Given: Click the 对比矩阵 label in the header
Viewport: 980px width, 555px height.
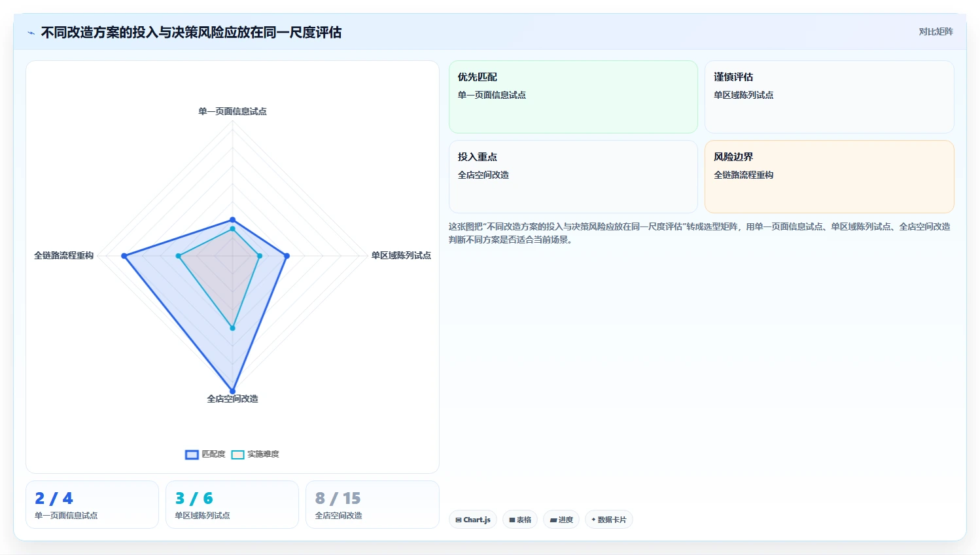Looking at the screenshot, I should point(936,31).
